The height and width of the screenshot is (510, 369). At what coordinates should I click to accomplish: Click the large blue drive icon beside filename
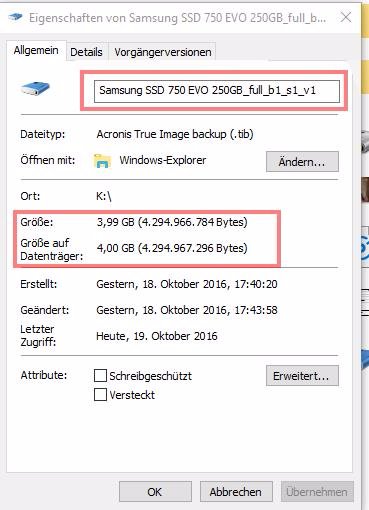[35, 89]
